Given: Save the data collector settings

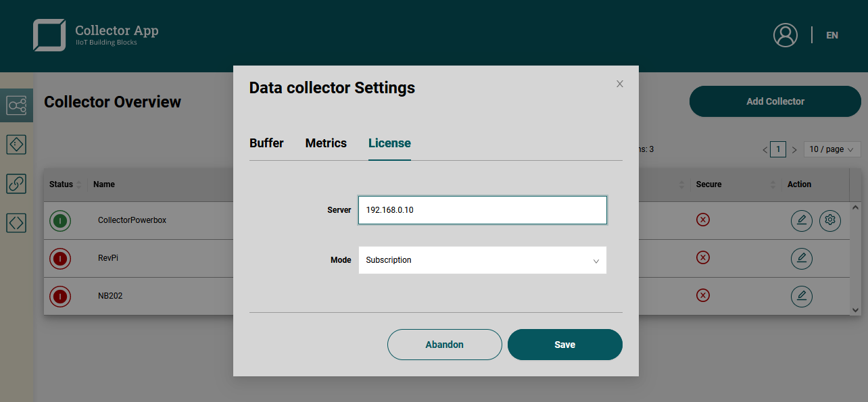Looking at the screenshot, I should point(564,344).
